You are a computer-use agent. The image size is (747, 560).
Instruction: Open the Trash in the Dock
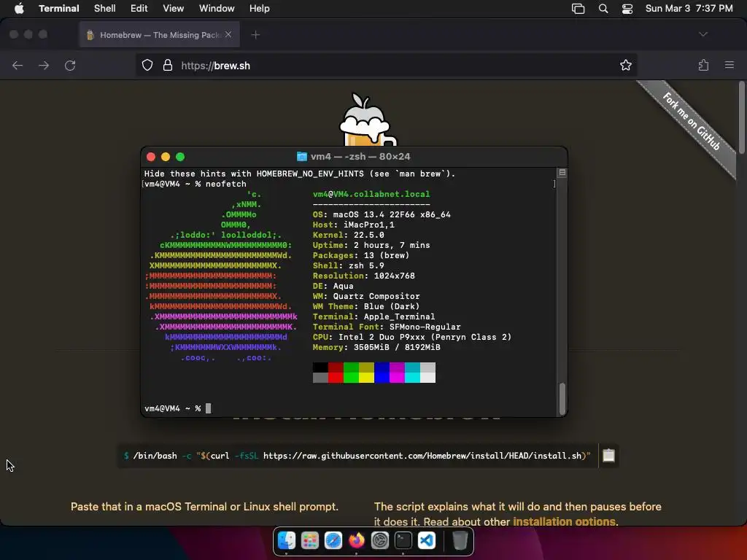460,540
